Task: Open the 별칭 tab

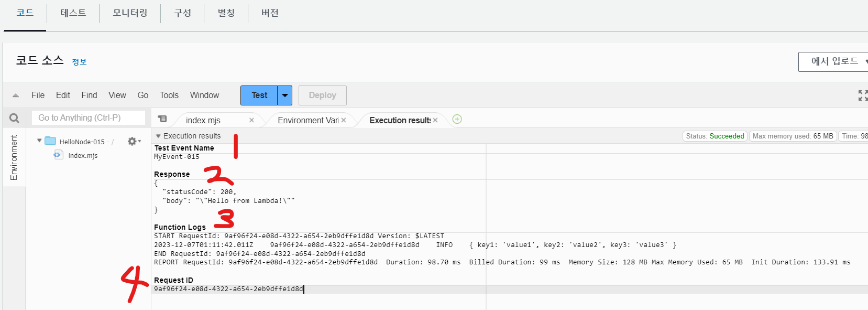Action: coord(226,13)
